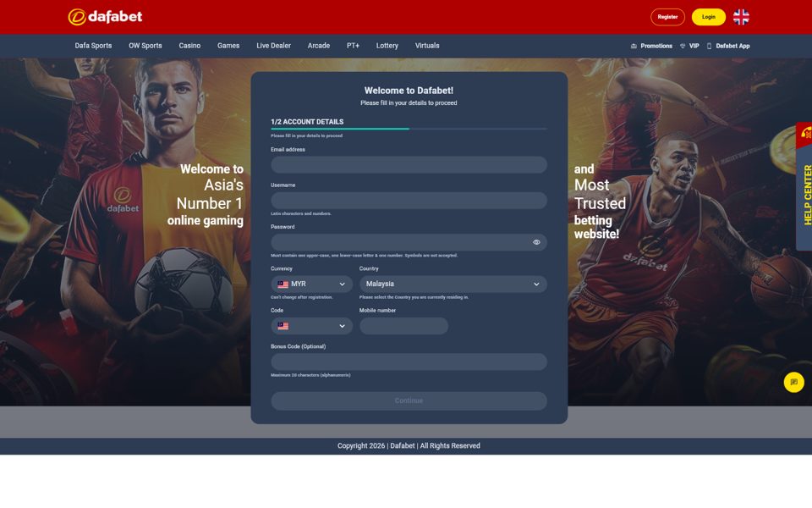
Task: Open the PT+ menu item
Action: tap(354, 46)
